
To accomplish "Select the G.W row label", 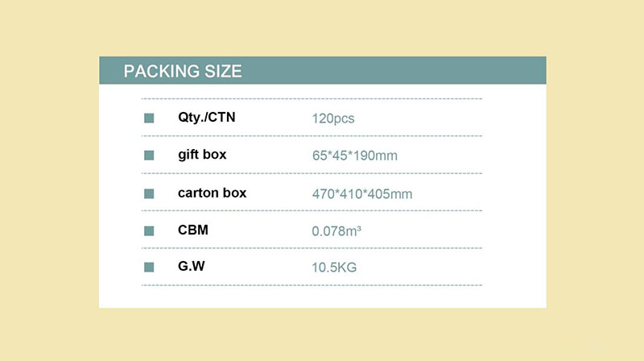I will click(192, 266).
